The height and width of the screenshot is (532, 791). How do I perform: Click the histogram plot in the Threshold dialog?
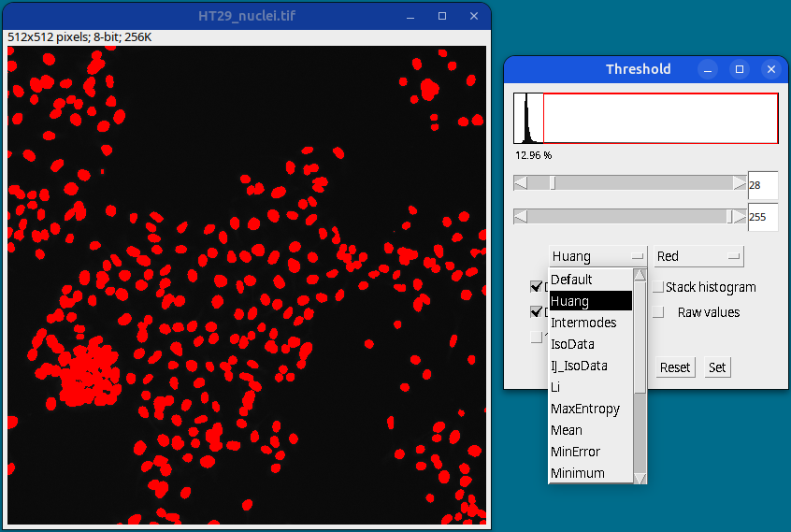click(x=645, y=118)
